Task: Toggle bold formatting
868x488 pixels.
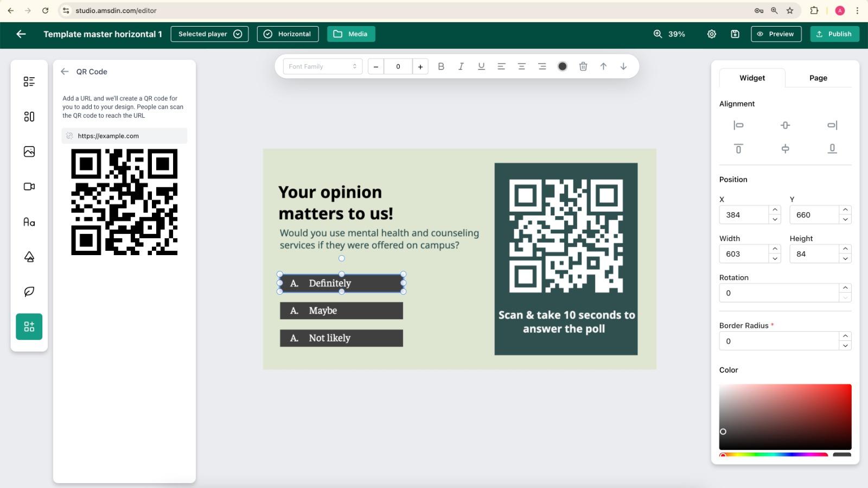Action: pyautogui.click(x=441, y=66)
